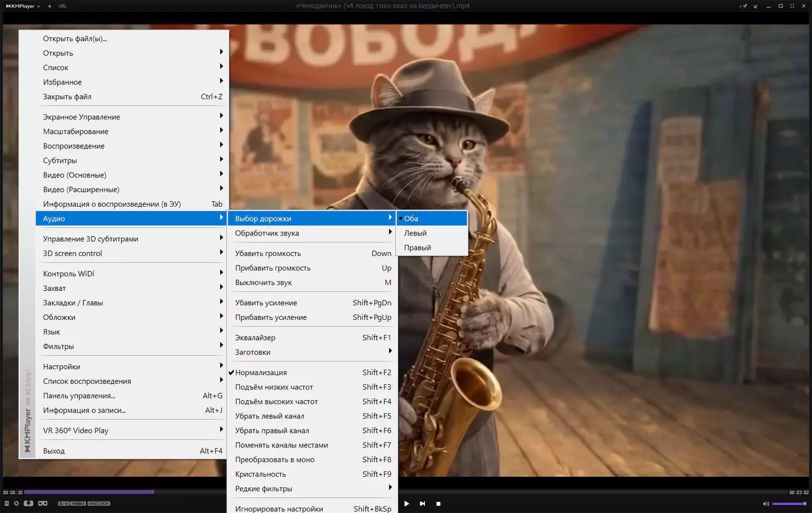Toggle Подъём низких частот
812x513 pixels.
click(x=312, y=387)
